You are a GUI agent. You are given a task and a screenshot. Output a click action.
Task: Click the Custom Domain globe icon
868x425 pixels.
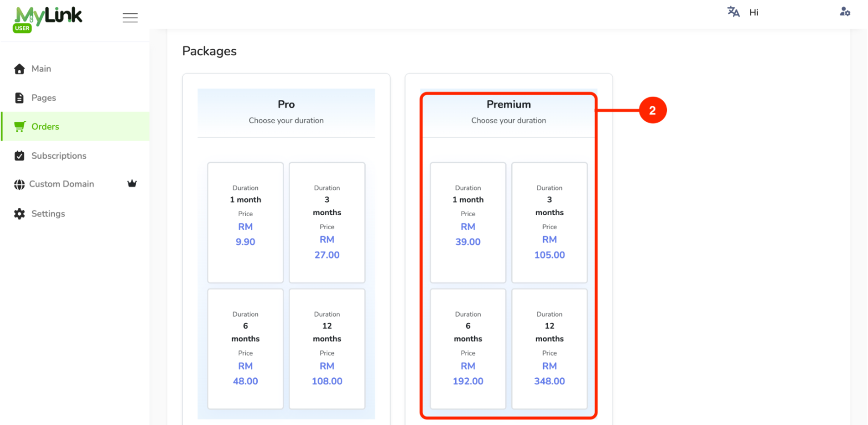point(19,184)
